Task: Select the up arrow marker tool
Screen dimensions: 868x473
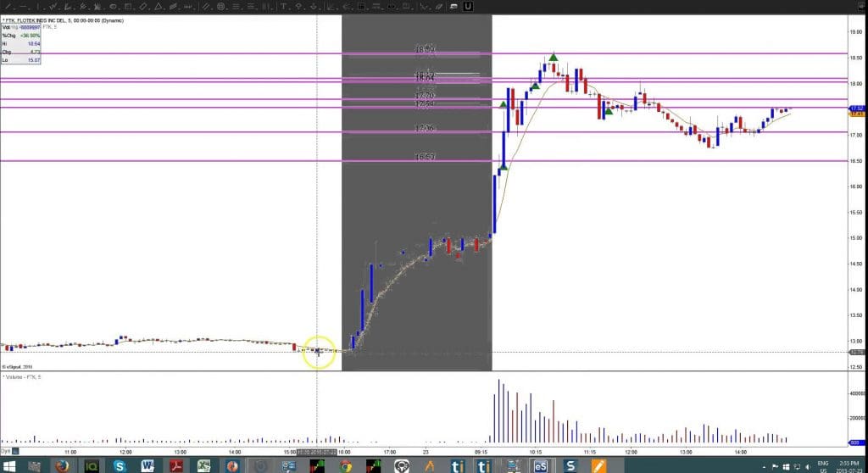Action: point(299,7)
